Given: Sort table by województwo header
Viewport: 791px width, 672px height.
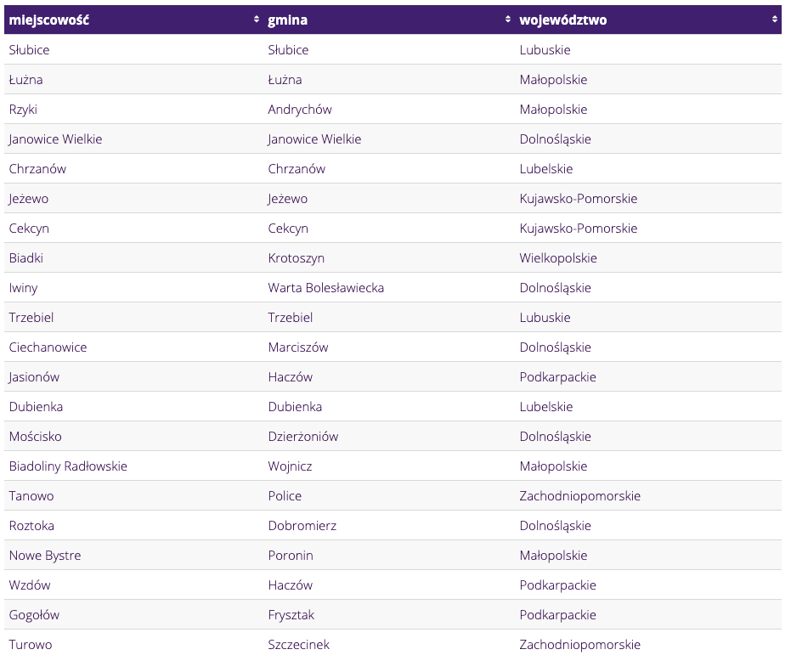Looking at the screenshot, I should (563, 20).
